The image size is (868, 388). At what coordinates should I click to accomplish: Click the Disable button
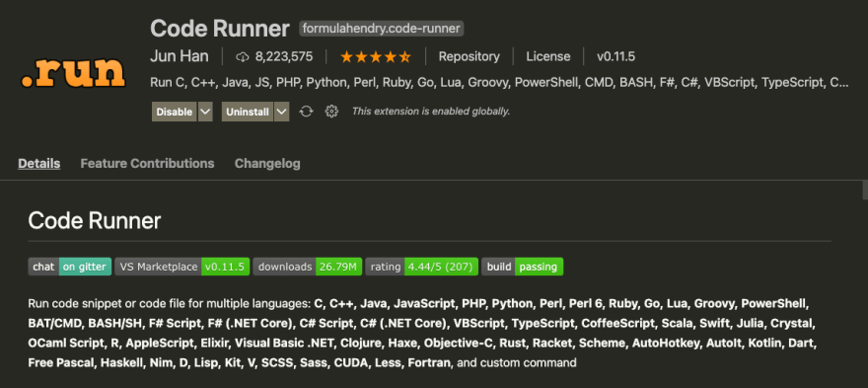click(174, 112)
